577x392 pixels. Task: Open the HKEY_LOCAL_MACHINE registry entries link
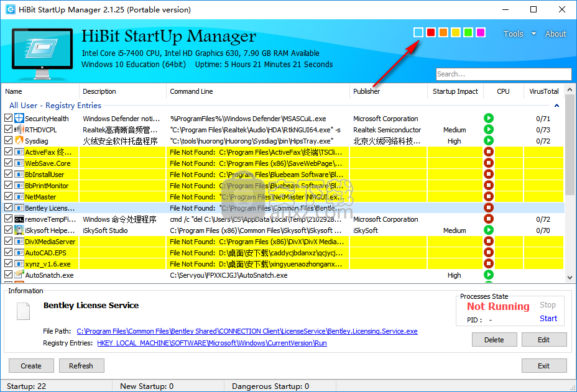(212, 343)
